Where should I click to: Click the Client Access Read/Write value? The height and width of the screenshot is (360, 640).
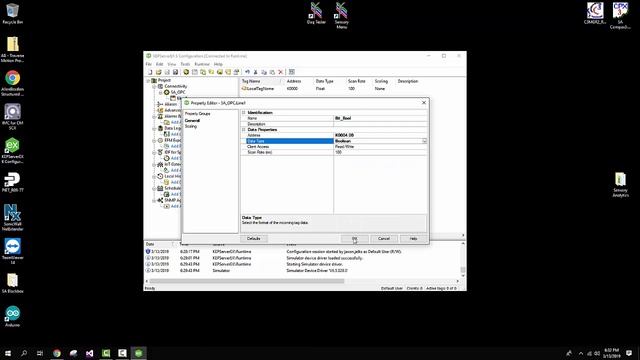(x=380, y=147)
